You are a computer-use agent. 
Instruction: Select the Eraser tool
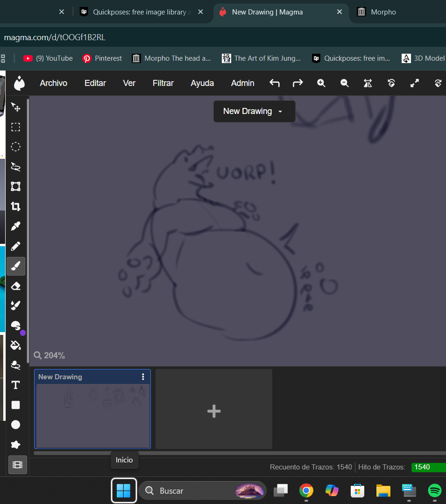click(x=15, y=285)
